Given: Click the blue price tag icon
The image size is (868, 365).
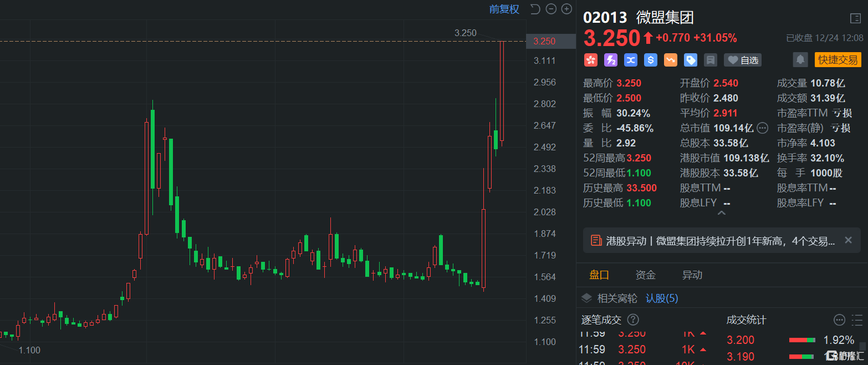Looking at the screenshot, I should pyautogui.click(x=690, y=60).
